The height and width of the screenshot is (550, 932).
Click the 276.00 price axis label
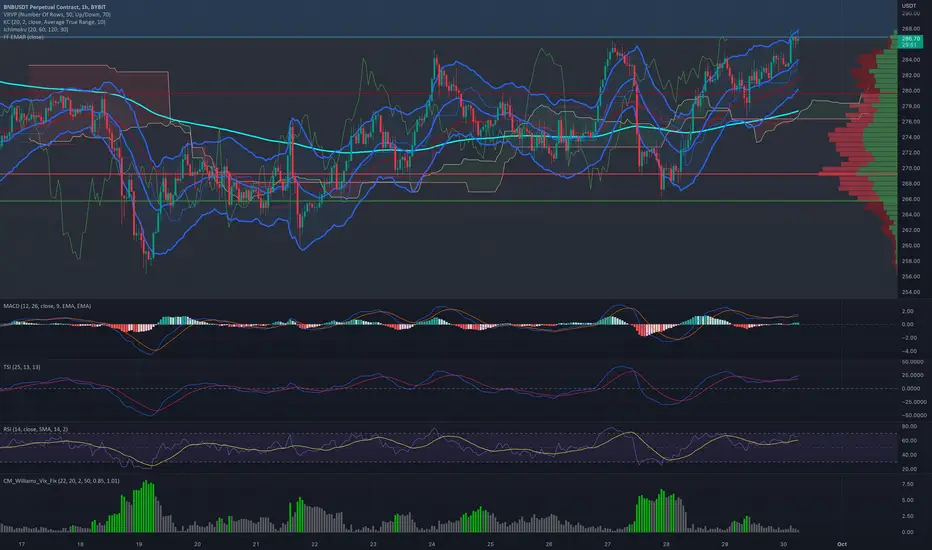click(910, 121)
